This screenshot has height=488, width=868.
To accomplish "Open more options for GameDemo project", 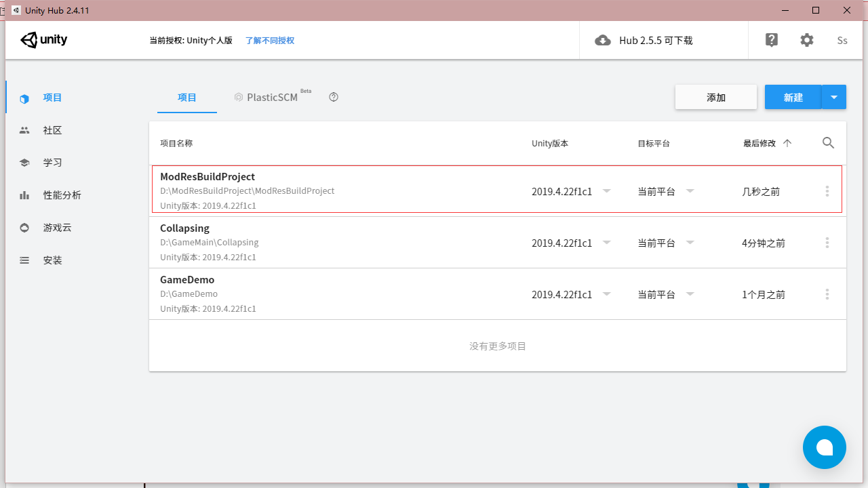I will pos(827,294).
